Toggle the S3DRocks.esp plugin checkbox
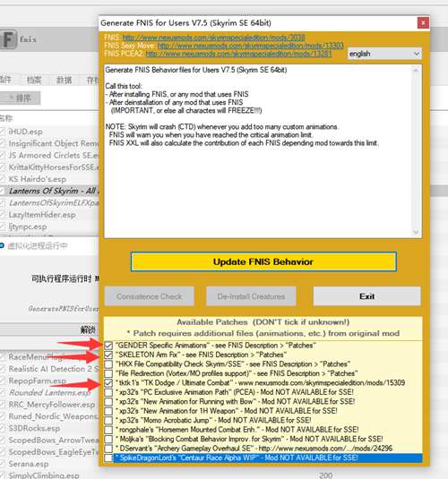448x479 pixels. pyautogui.click(x=3, y=428)
